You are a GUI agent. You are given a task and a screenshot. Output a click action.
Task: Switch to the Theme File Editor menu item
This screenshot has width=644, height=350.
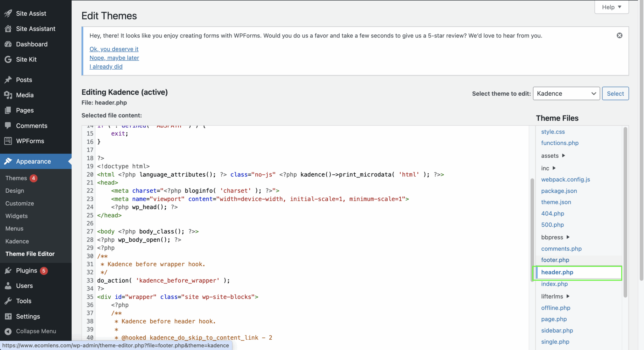tap(30, 254)
